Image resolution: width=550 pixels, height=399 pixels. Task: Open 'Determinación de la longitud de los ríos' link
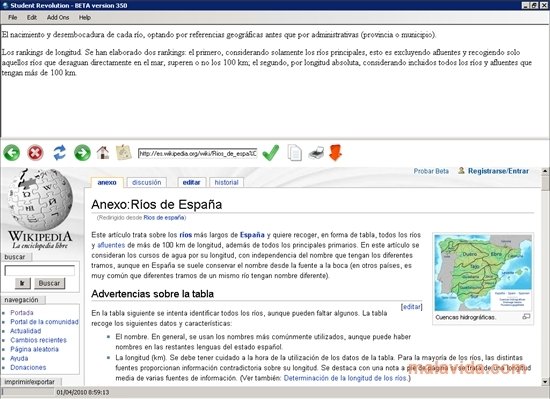point(345,378)
